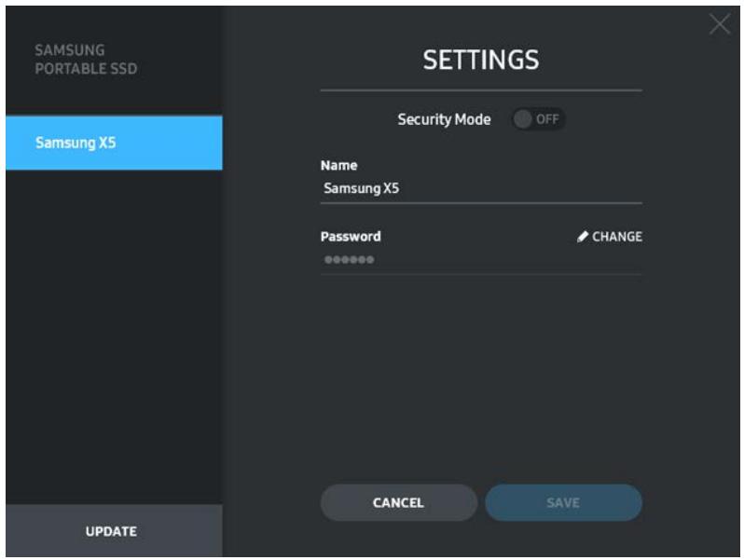Click the CHANGE password link text
This screenshot has width=744, height=560.
pyautogui.click(x=617, y=237)
